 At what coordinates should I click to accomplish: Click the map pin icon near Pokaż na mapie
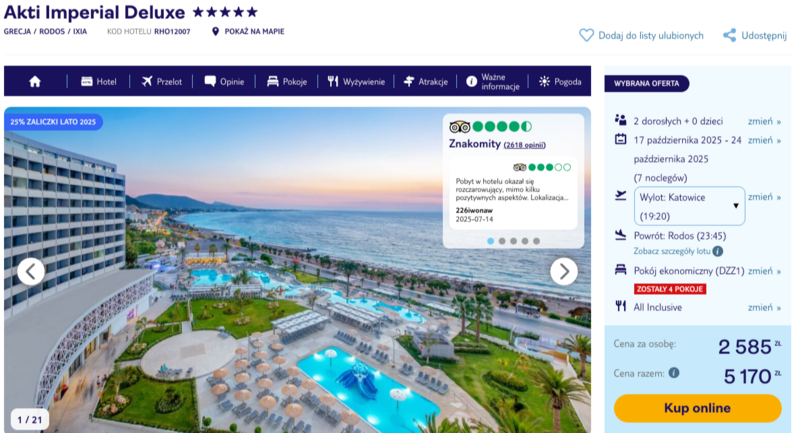pos(215,32)
